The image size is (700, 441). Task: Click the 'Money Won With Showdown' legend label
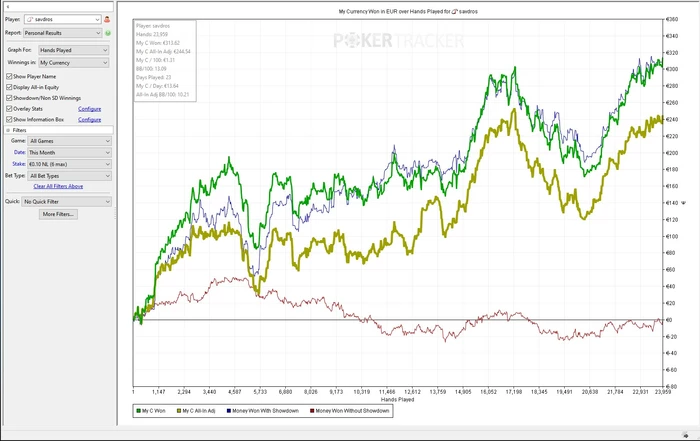pyautogui.click(x=266, y=411)
